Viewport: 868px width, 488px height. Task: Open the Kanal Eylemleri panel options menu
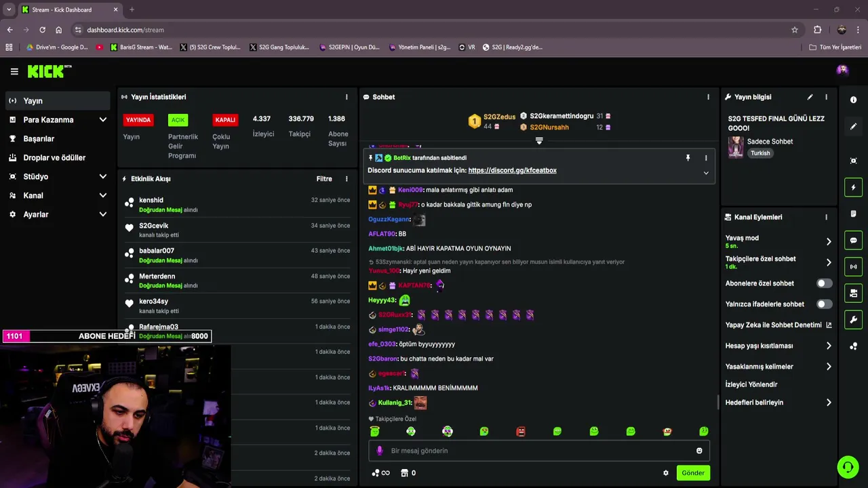pos(826,217)
